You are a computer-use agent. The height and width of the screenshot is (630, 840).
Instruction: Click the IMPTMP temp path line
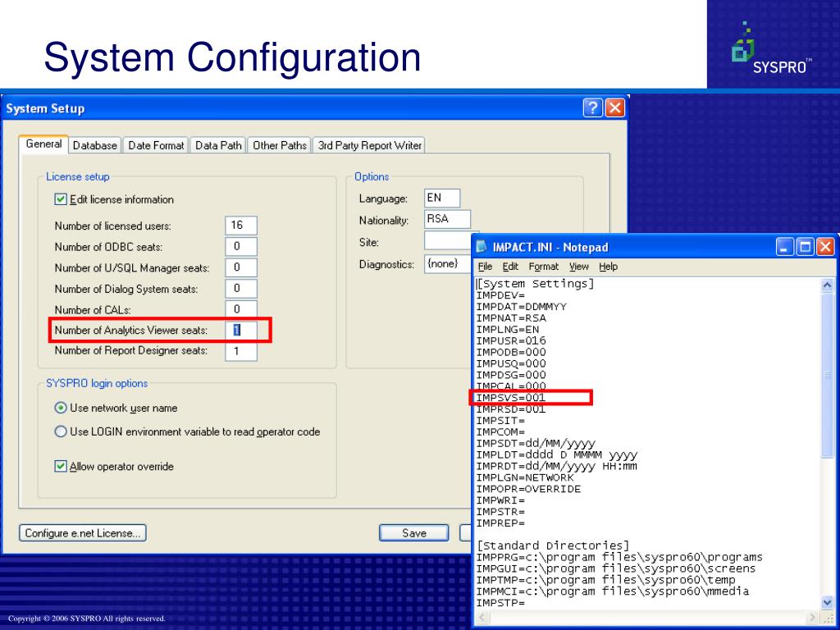[606, 580]
